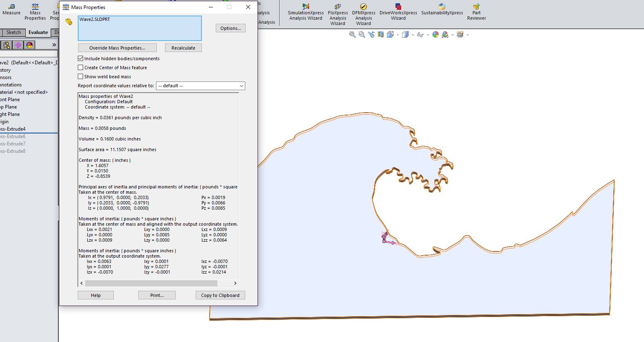This screenshot has height=342, width=644.
Task: Select the Annotations tree item
Action: [11, 85]
